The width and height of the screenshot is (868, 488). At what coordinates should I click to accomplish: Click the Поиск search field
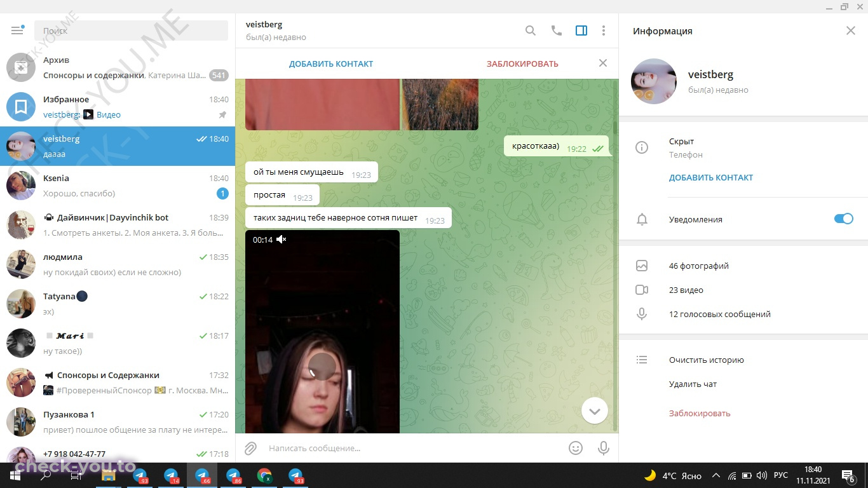131,30
